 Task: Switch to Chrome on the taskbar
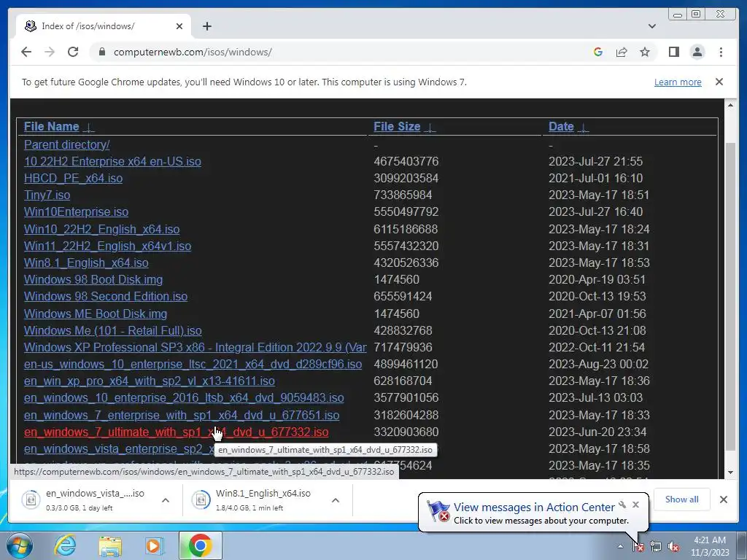coord(201,545)
